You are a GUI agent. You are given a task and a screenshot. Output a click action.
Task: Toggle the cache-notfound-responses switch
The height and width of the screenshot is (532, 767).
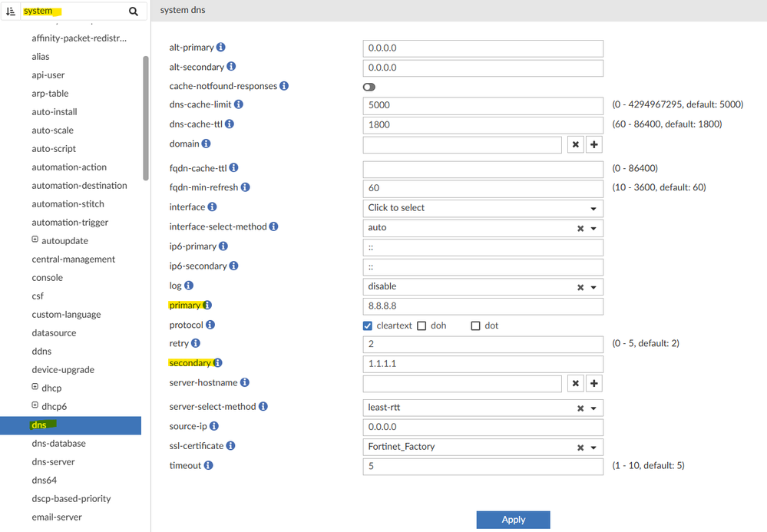click(x=369, y=87)
